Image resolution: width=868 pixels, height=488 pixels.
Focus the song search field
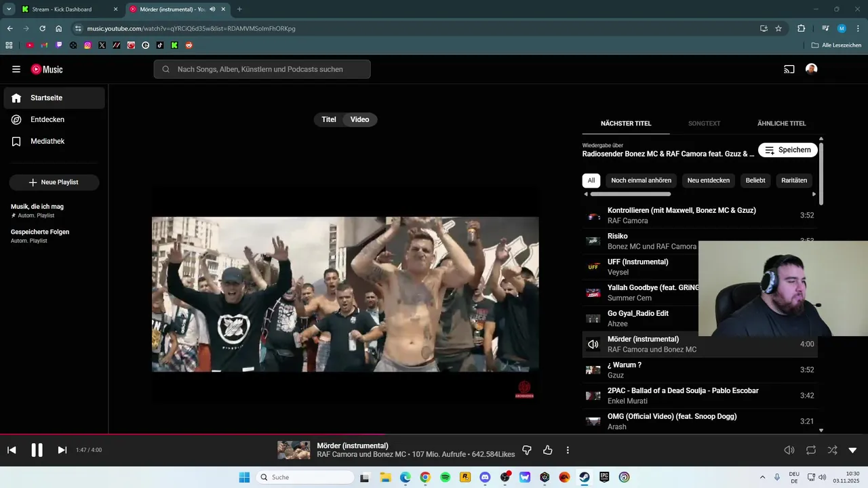click(x=262, y=69)
